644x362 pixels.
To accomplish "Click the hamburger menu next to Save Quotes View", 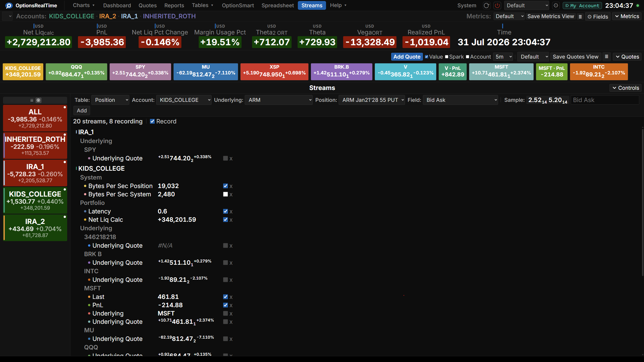I will coord(607,57).
